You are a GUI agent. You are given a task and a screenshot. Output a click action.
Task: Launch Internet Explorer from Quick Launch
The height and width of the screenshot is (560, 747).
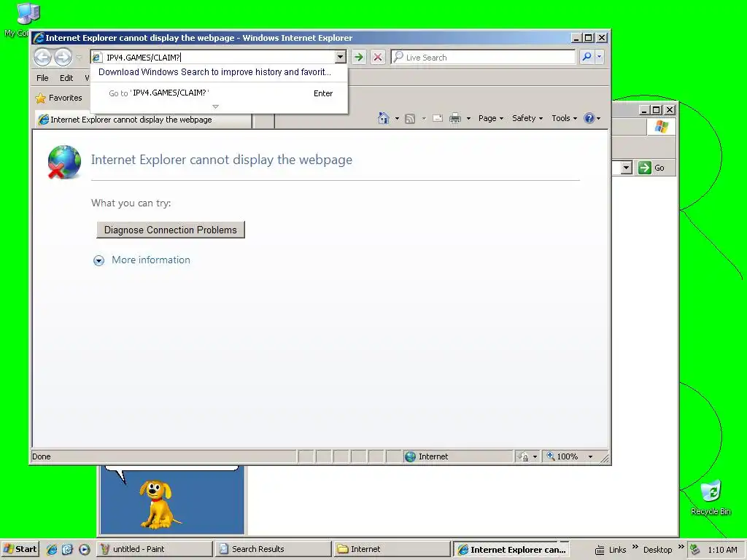click(52, 550)
